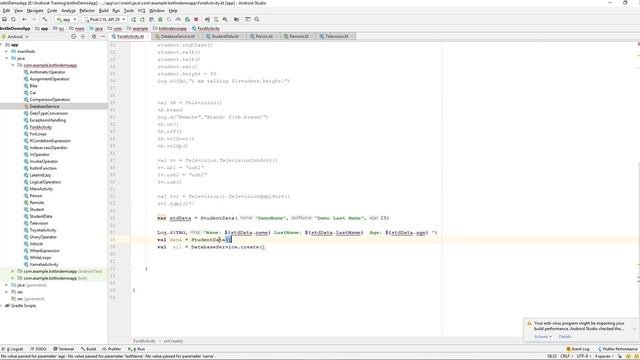
Task: Collapse the main com.example.kotlindemoapp package
Action: tap(13, 65)
